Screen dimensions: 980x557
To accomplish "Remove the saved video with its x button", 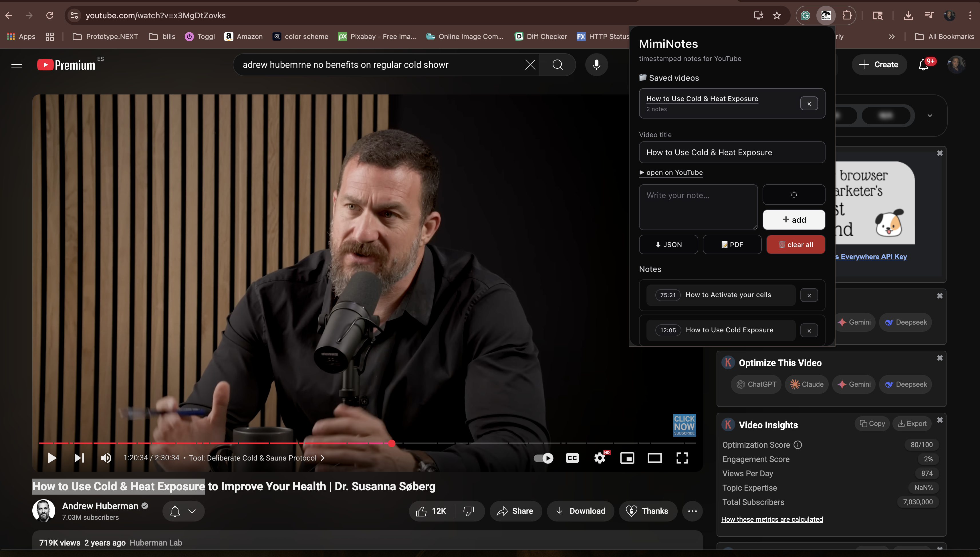I will pos(809,103).
